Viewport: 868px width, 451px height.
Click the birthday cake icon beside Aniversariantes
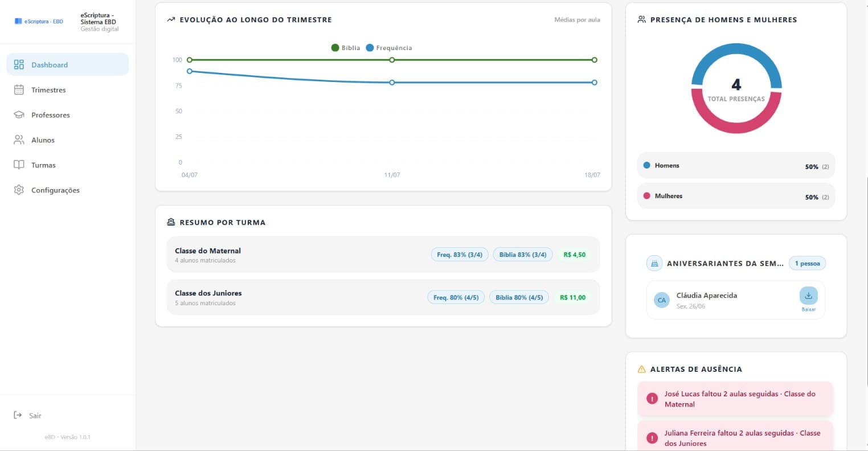tap(654, 263)
